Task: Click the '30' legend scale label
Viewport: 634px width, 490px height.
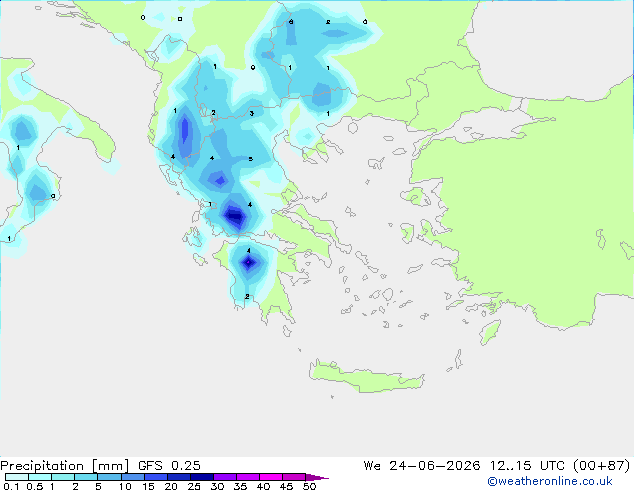Action: (x=218, y=486)
